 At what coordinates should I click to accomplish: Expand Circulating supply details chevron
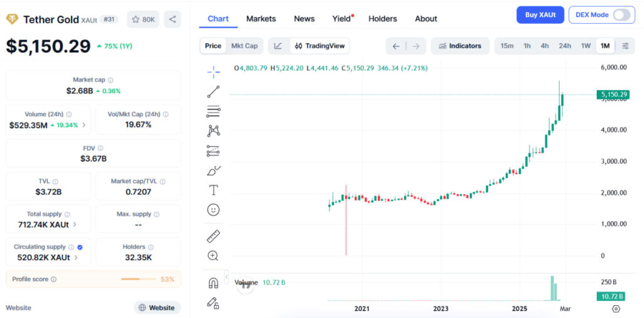click(x=76, y=258)
